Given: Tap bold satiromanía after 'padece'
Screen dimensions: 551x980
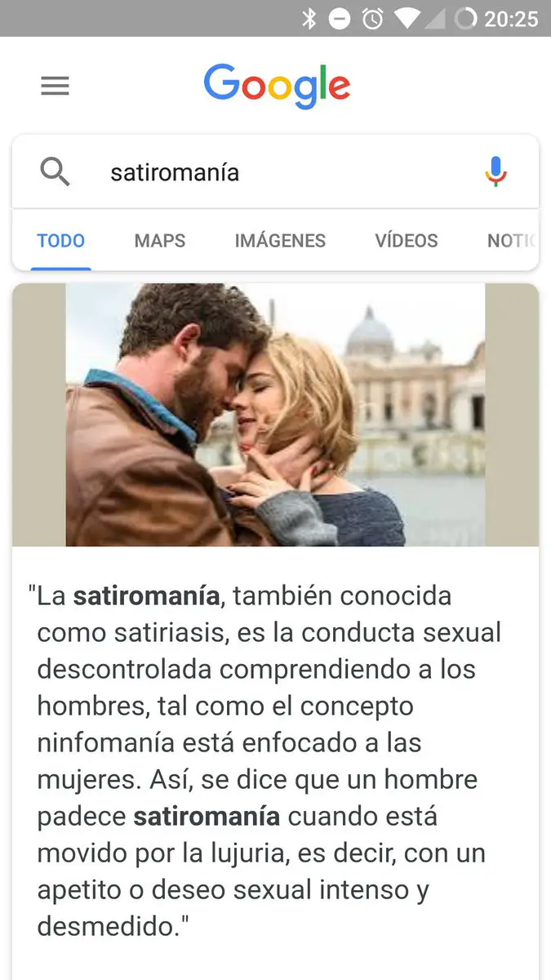Looking at the screenshot, I should pos(207,816).
